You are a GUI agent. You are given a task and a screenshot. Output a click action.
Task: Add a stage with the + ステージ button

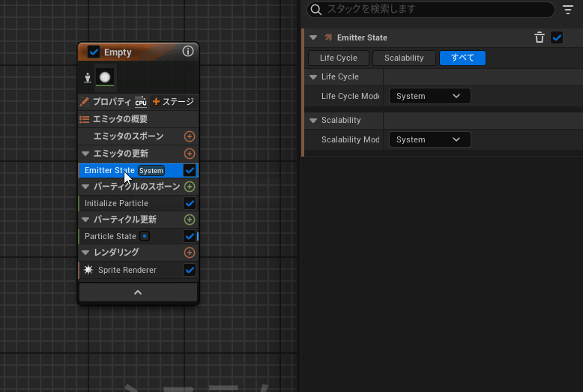tap(173, 101)
